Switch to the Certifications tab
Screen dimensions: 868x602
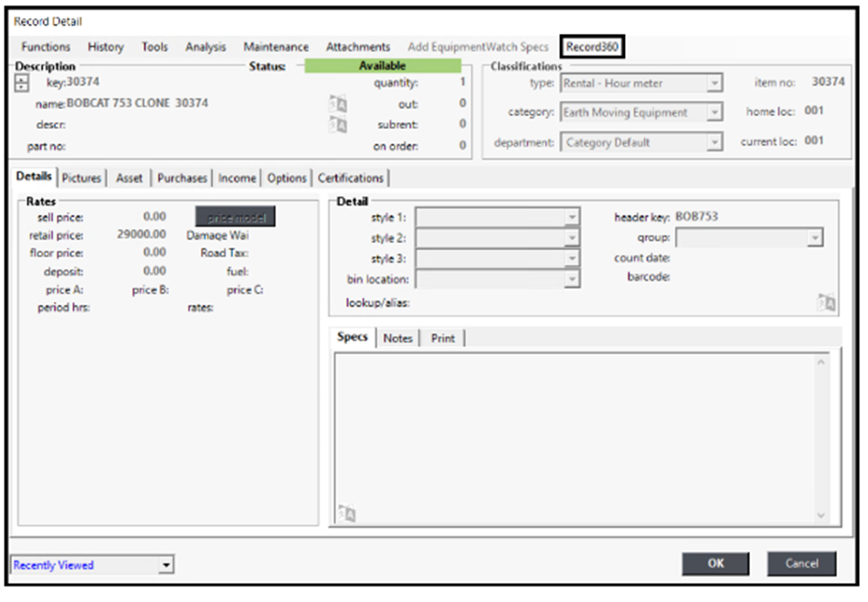(351, 178)
